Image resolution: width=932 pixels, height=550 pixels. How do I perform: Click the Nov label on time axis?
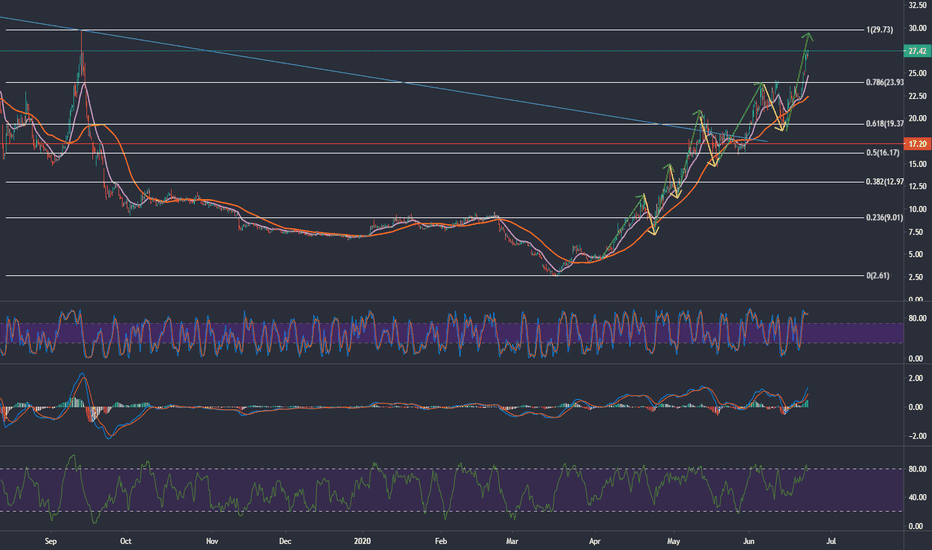click(212, 541)
